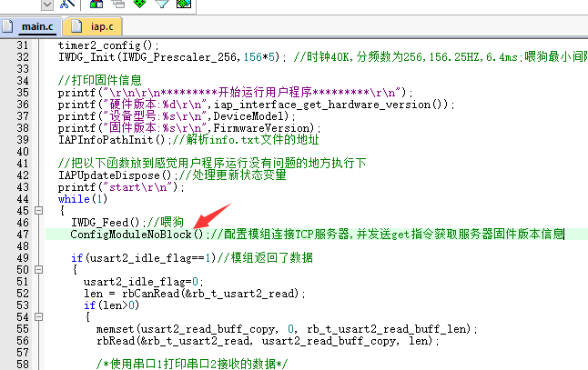The width and height of the screenshot is (588, 370).
Task: Launch the Pack Installer icon
Action: click(184, 4)
